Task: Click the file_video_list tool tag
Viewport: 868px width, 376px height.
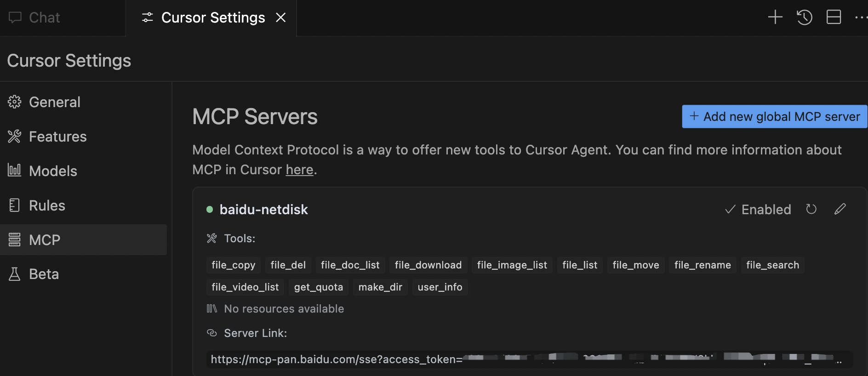Action: [245, 287]
